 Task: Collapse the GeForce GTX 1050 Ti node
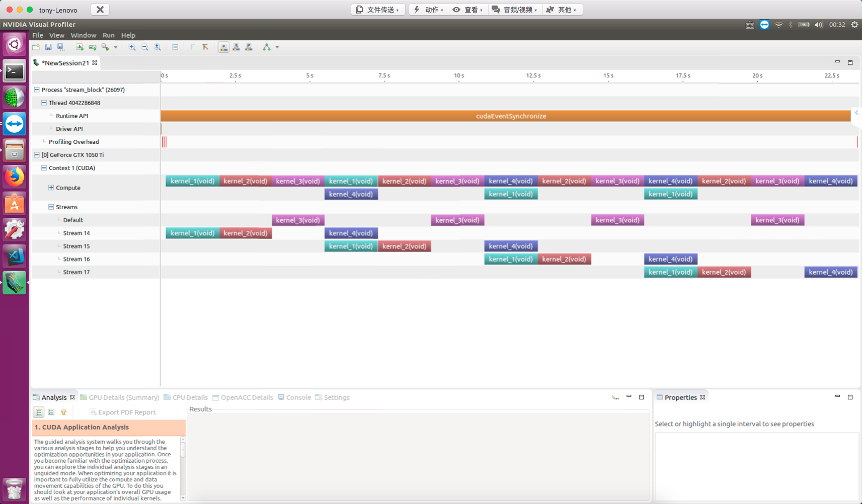click(x=37, y=155)
